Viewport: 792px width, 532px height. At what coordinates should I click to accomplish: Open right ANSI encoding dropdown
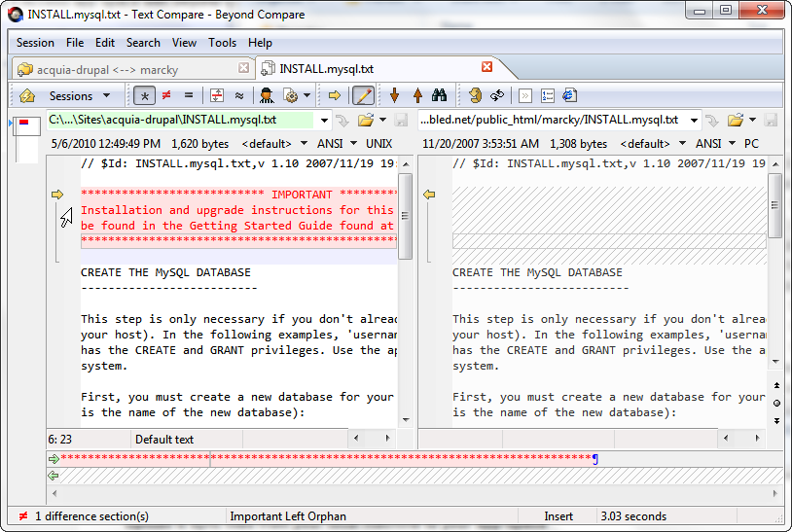pos(715,144)
